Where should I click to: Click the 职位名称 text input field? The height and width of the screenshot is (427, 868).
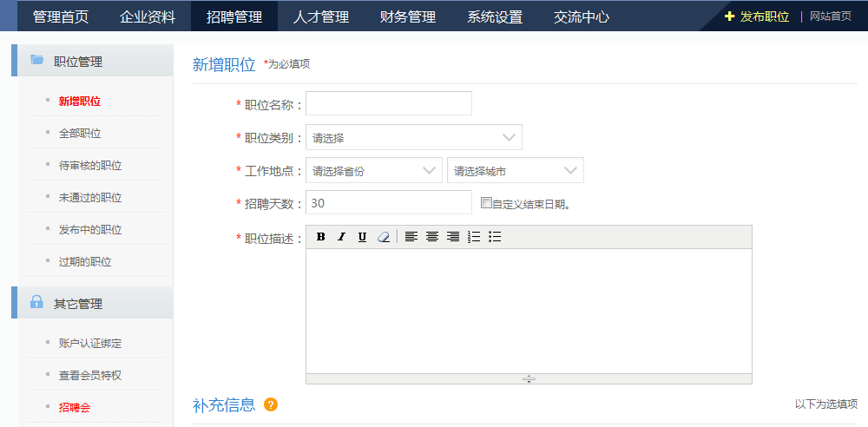(389, 104)
